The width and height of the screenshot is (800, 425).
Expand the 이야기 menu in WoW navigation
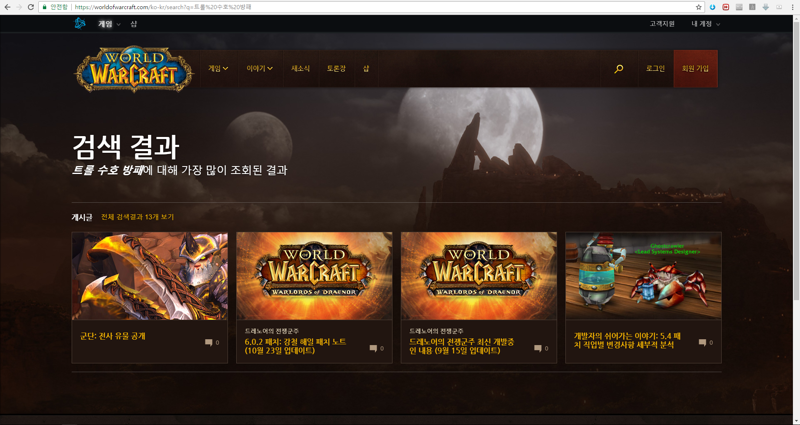(259, 68)
